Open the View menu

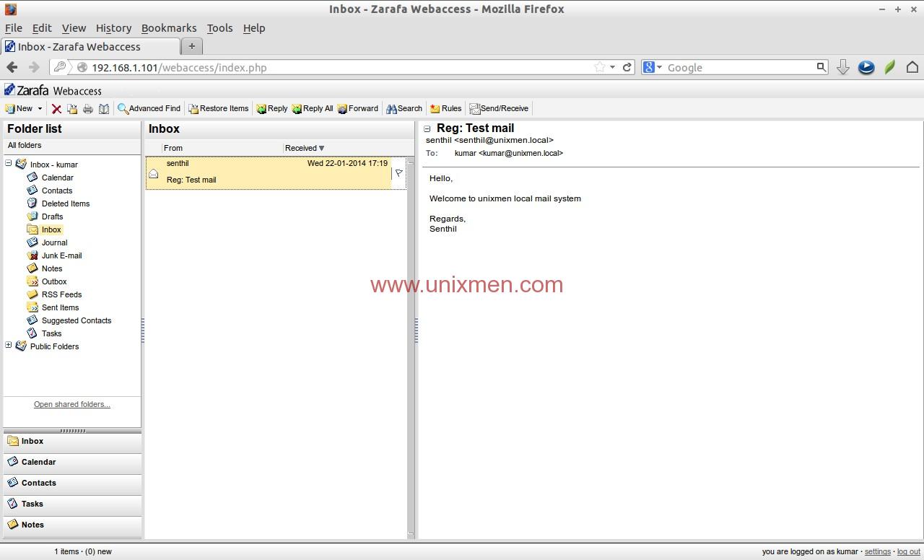(x=74, y=28)
